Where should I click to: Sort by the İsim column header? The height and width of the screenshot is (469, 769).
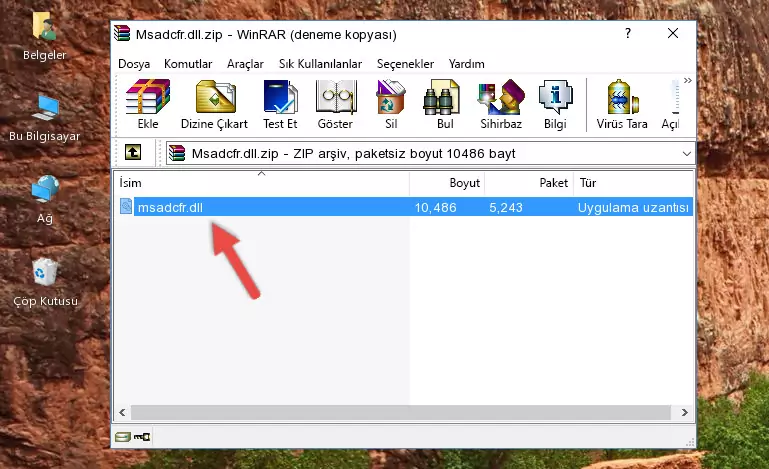(x=262, y=183)
